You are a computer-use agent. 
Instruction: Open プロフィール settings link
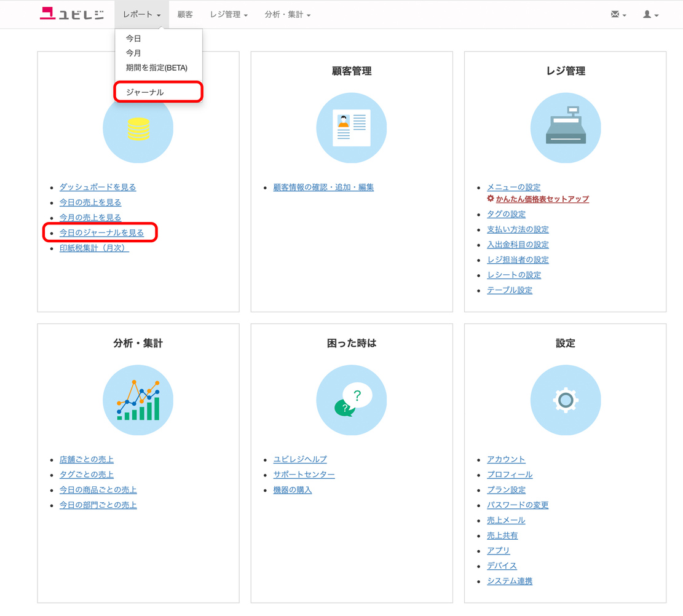510,475
